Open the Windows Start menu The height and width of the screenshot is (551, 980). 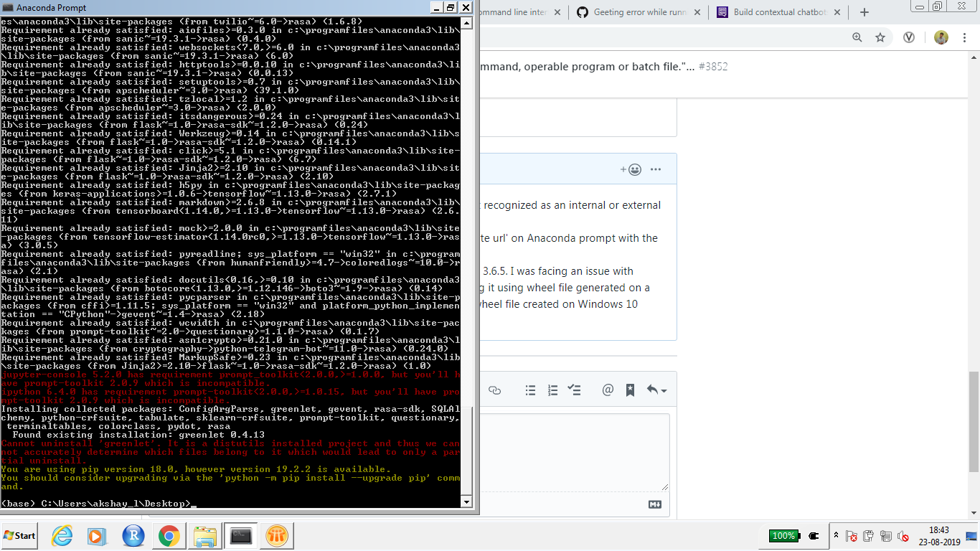pyautogui.click(x=18, y=535)
